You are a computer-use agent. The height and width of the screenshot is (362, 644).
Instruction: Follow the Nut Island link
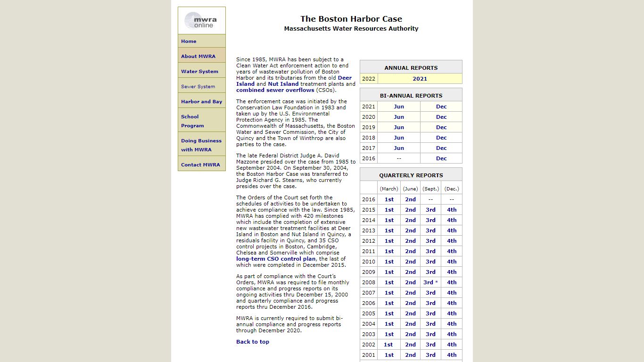click(283, 84)
